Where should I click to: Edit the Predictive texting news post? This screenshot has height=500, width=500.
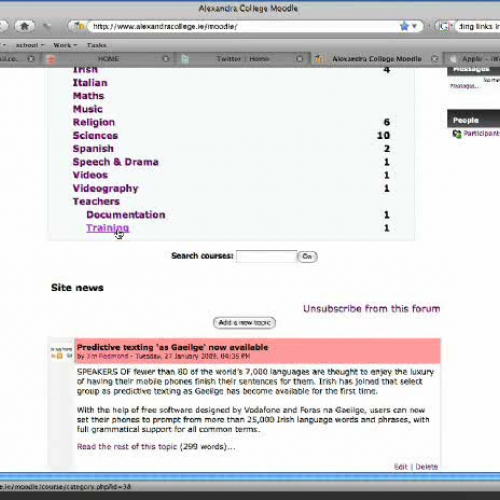pyautogui.click(x=401, y=467)
